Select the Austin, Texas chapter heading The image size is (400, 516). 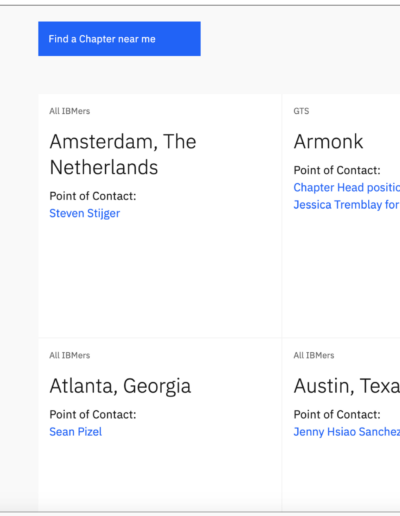pyautogui.click(x=347, y=386)
